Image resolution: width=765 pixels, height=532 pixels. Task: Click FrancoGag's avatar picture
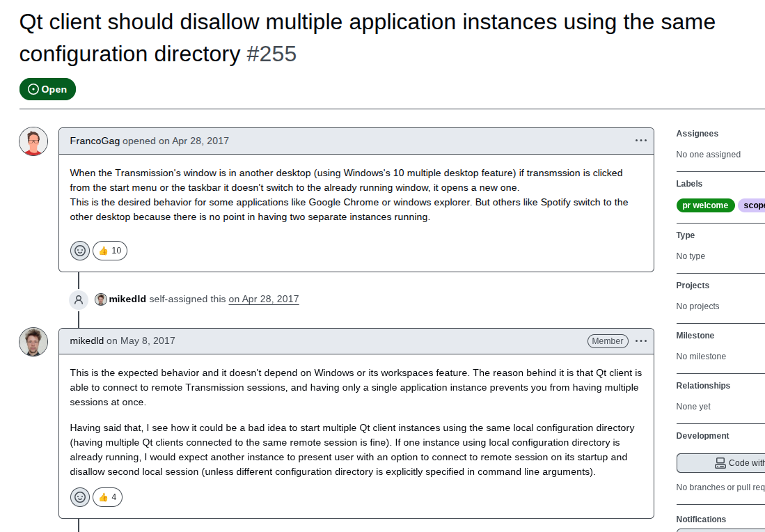33,141
